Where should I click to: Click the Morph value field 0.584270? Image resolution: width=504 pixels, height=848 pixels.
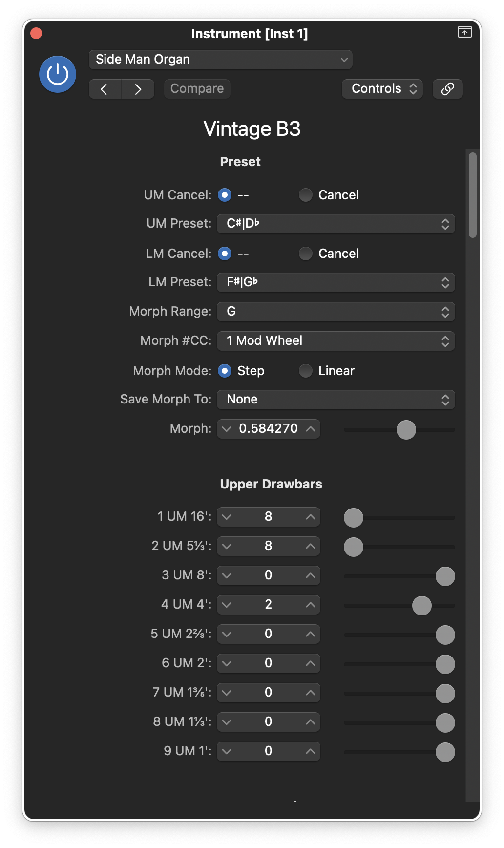(269, 429)
